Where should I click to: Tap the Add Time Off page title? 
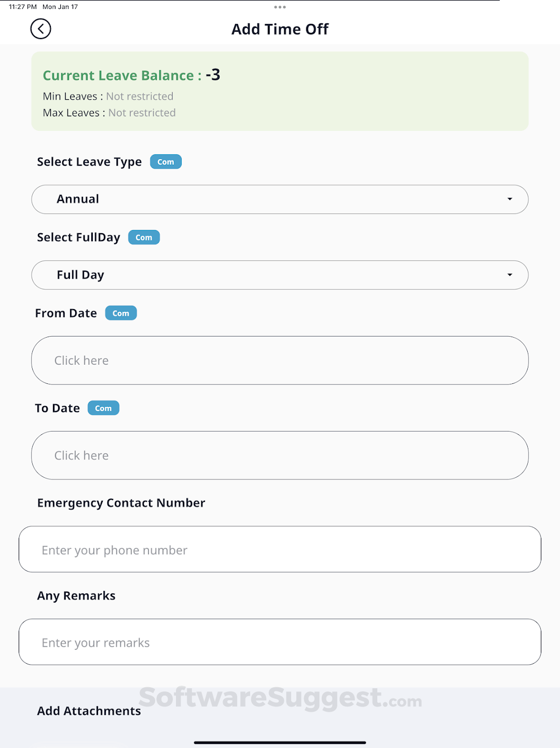pos(280,29)
